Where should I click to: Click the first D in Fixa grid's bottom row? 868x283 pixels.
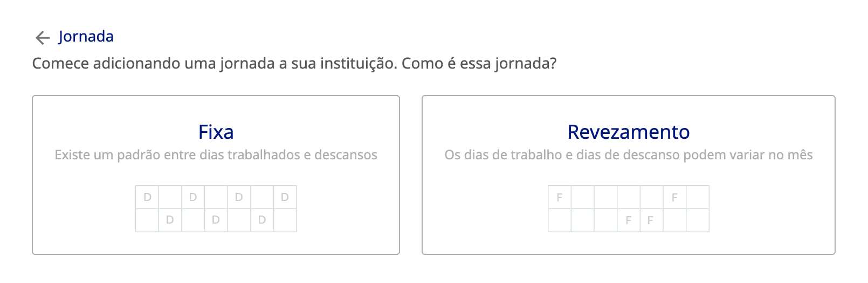pos(170,220)
